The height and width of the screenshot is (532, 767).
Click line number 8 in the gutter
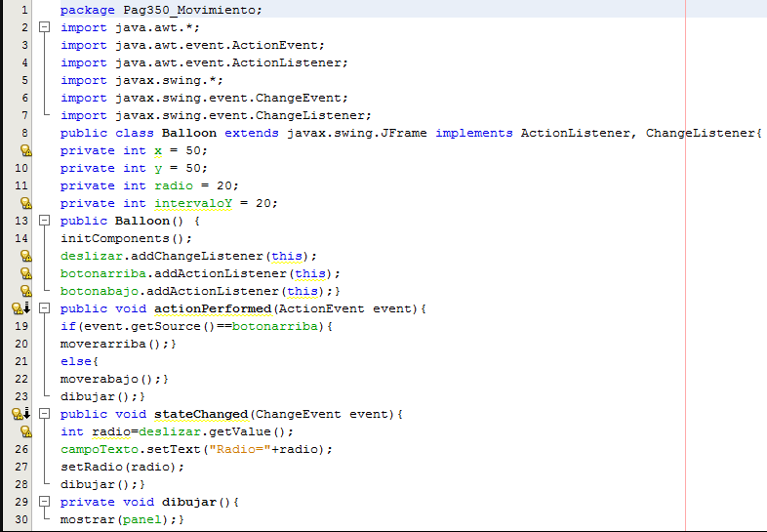[x=24, y=133]
